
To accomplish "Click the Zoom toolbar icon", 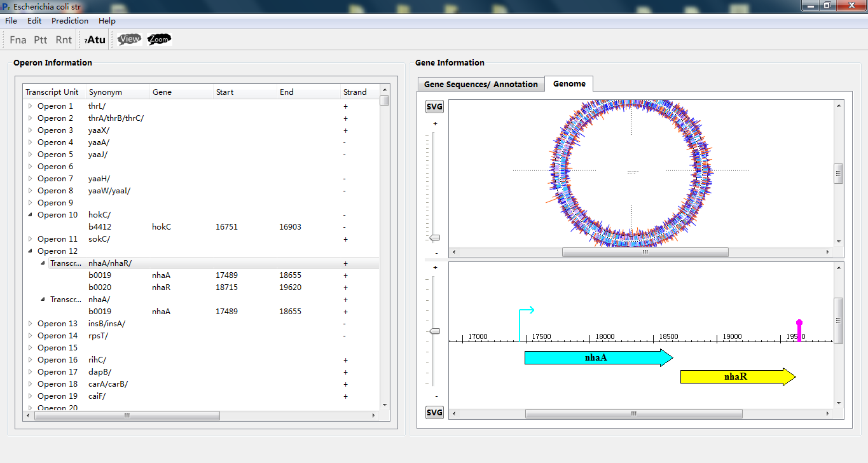I will pos(159,39).
